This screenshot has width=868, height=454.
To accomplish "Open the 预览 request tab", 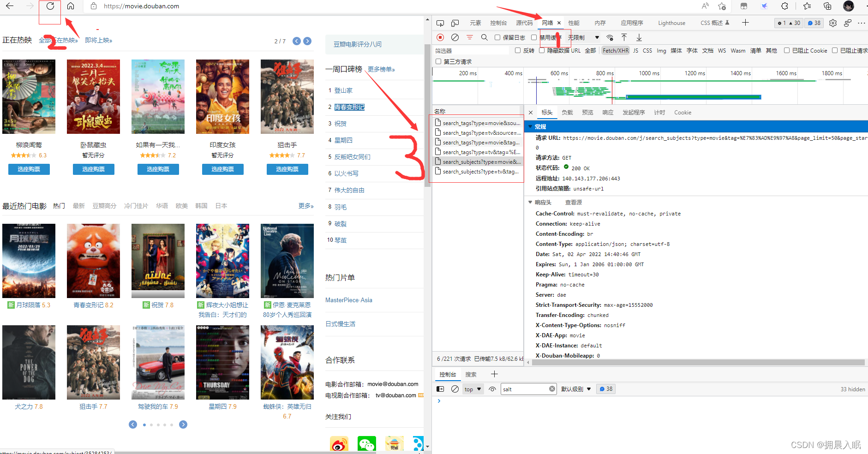I will point(587,113).
